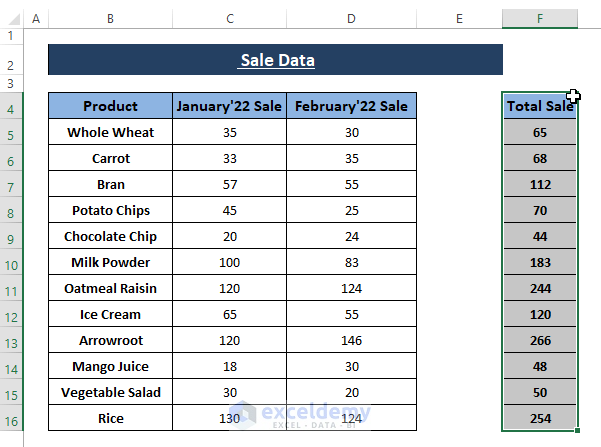Click the Product header cell

(110, 107)
